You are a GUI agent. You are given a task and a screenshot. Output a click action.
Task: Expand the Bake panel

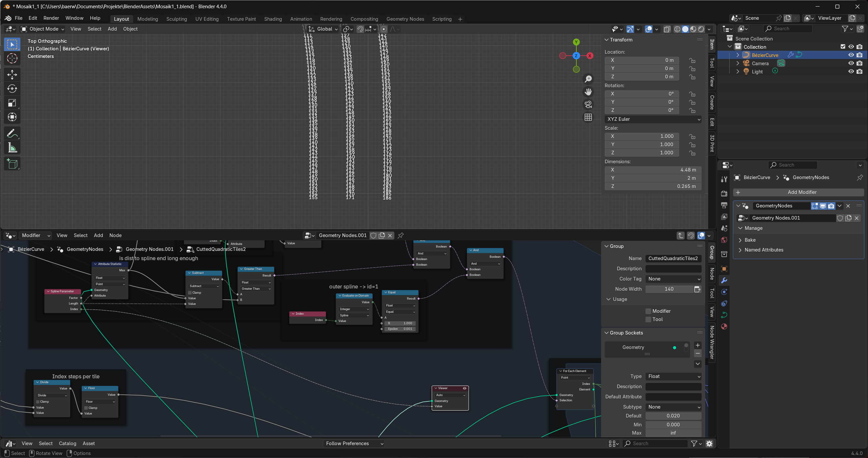click(x=750, y=240)
